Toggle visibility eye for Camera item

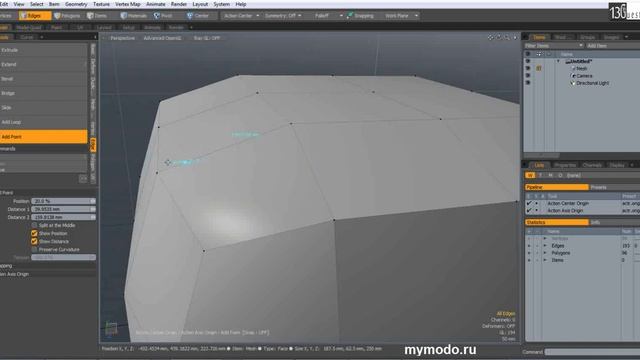[528, 76]
